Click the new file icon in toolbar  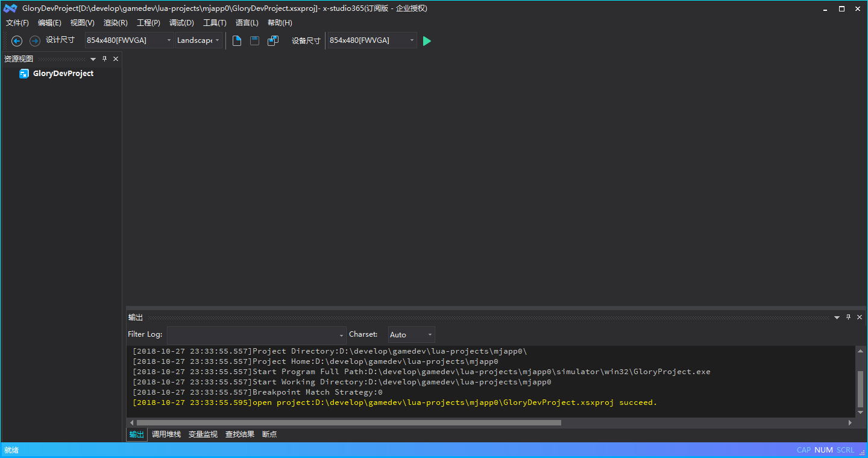click(x=237, y=40)
